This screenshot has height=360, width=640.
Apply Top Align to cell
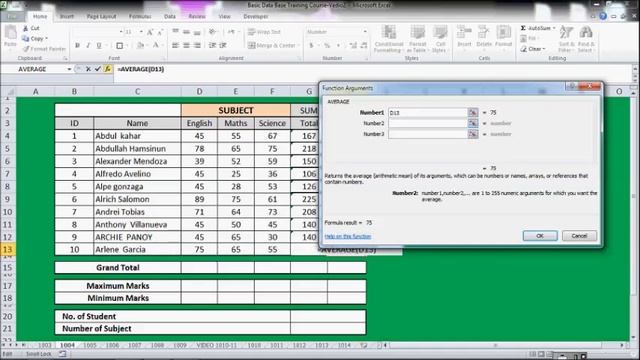coord(176,32)
